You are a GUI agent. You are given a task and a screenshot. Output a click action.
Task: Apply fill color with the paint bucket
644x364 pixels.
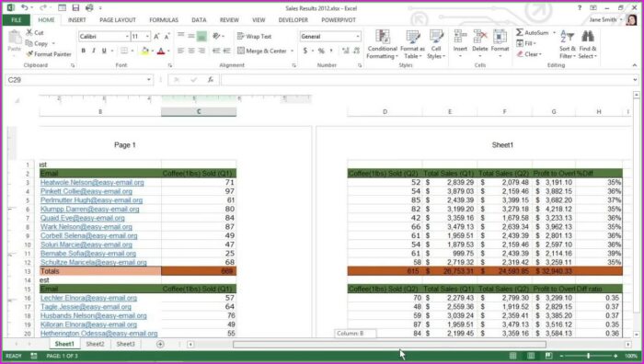coord(144,51)
